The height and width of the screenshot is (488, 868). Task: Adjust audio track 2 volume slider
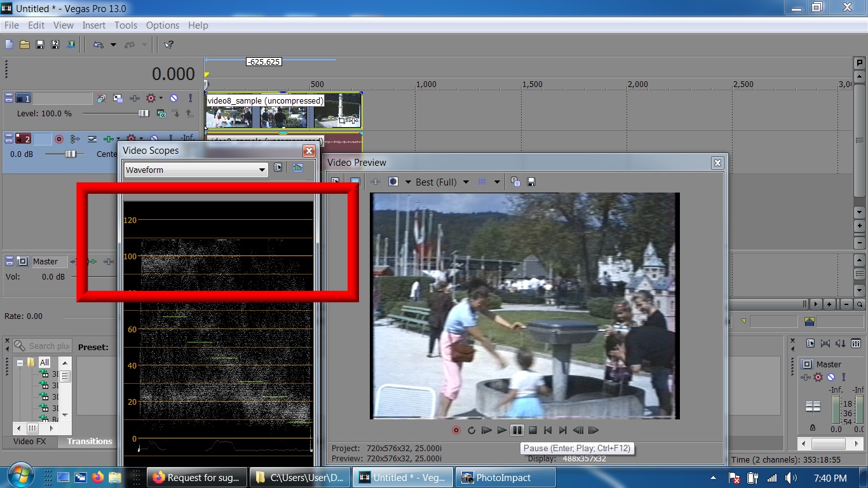point(71,154)
